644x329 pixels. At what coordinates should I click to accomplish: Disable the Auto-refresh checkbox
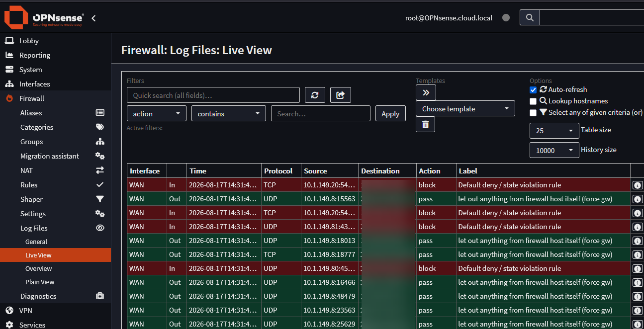533,90
